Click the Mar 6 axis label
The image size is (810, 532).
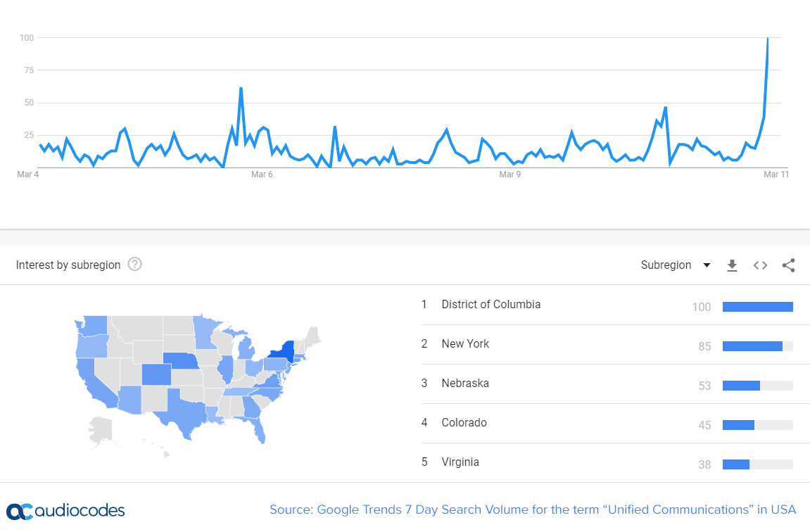pos(262,175)
